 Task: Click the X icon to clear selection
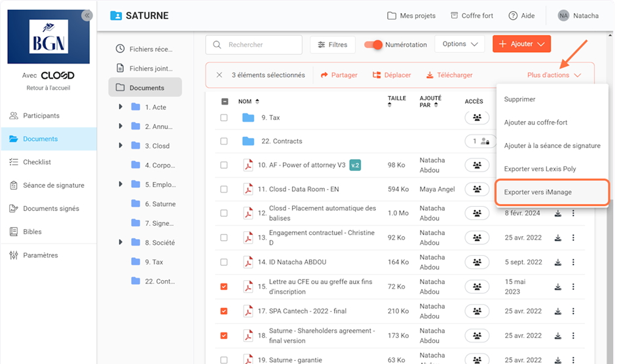coord(219,75)
